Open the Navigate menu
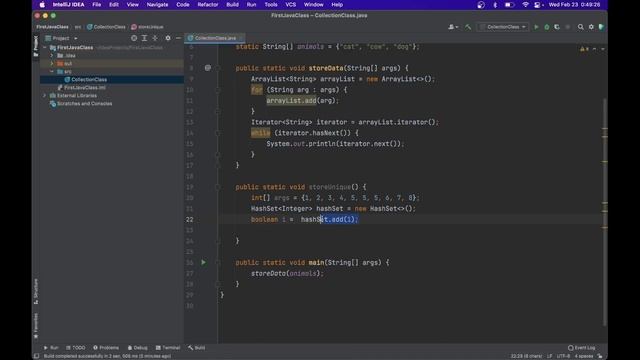Image resolution: width=640 pixels, height=360 pixels. pos(157,5)
